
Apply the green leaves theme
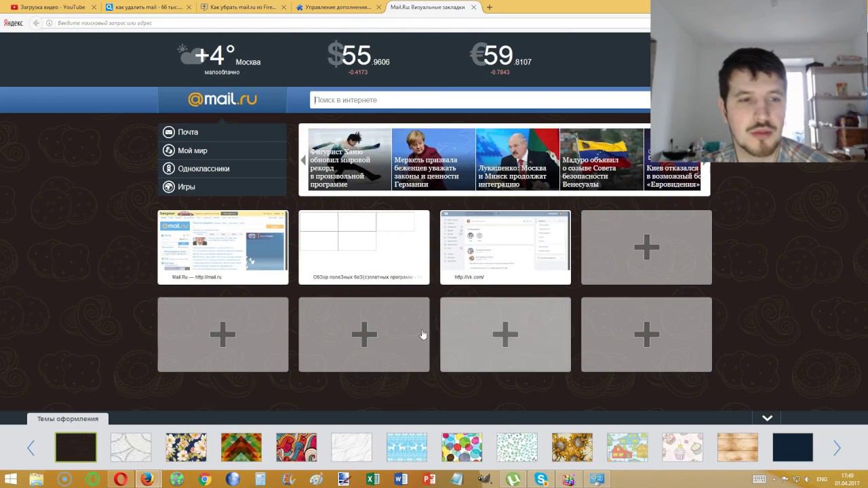517,447
